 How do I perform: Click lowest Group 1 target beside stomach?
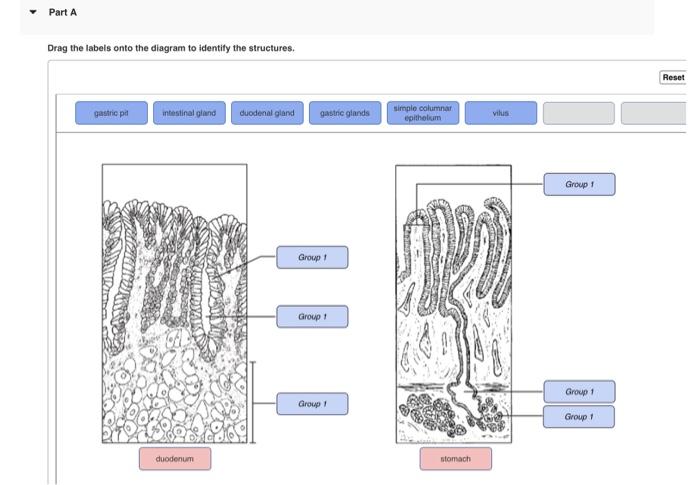[x=579, y=417]
